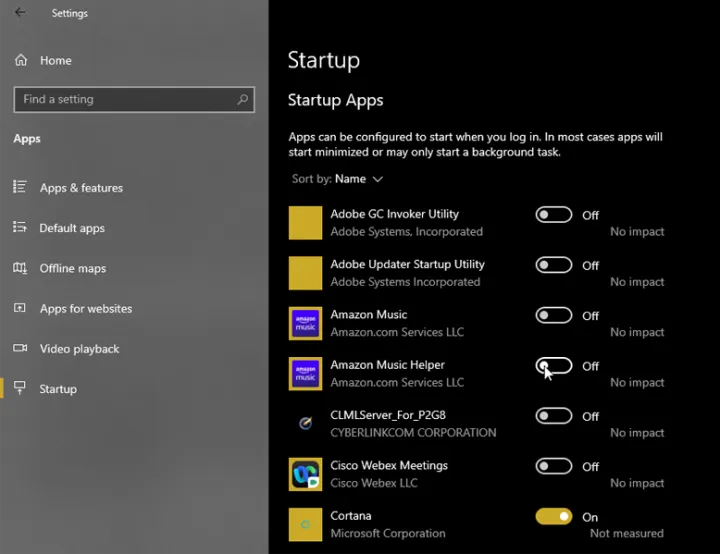Toggle Amazon Music Helper startup on
This screenshot has height=554, width=720.
pyautogui.click(x=553, y=366)
